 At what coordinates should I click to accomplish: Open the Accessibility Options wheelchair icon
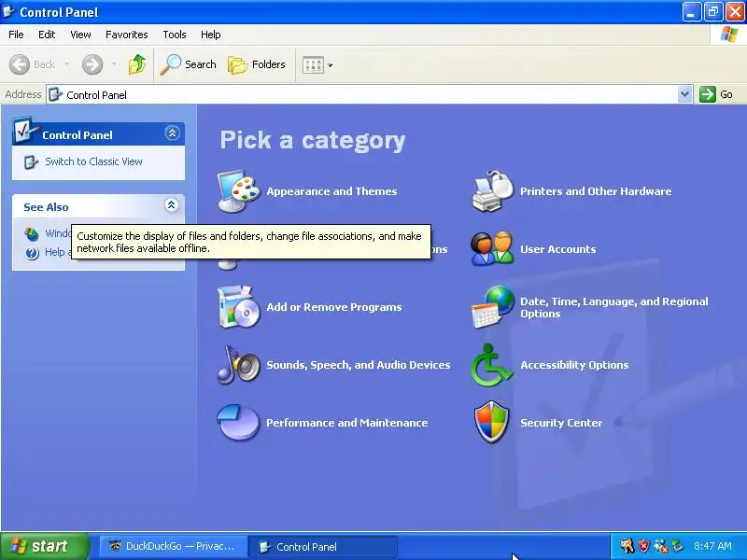click(x=492, y=365)
